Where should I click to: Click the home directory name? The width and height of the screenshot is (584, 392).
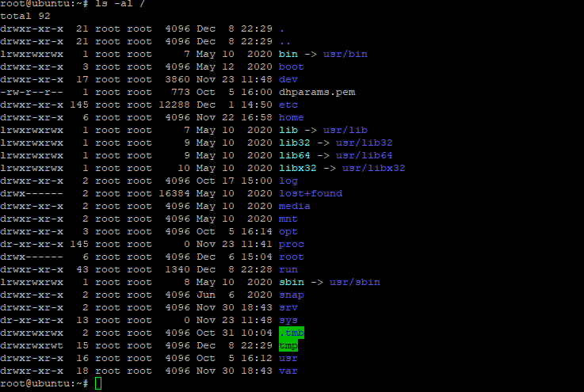[292, 117]
